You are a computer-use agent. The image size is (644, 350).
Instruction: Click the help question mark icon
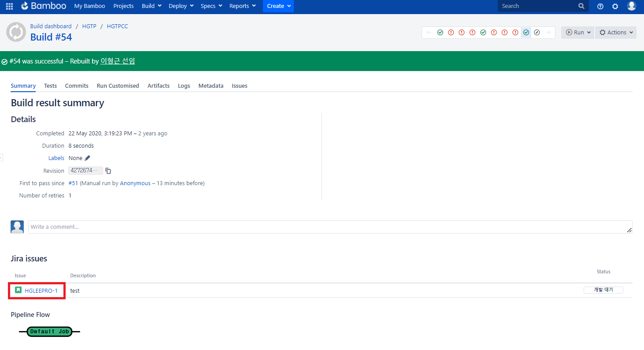pos(600,6)
